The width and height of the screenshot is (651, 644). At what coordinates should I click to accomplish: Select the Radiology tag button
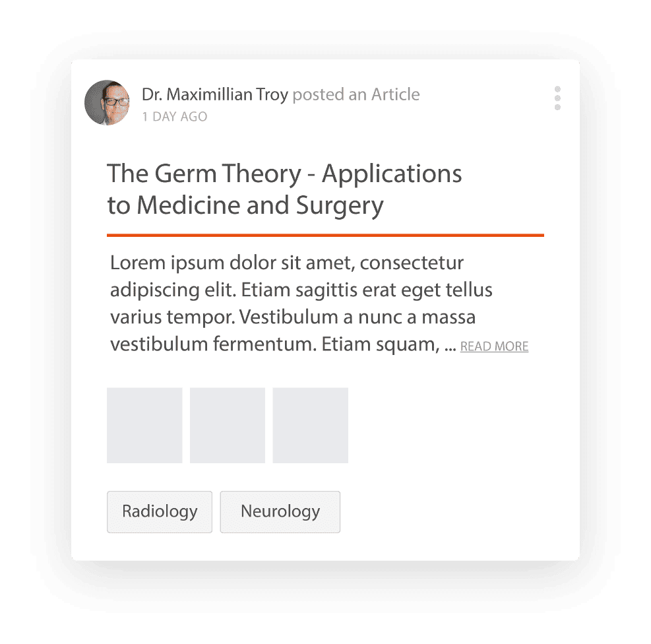[x=160, y=511]
